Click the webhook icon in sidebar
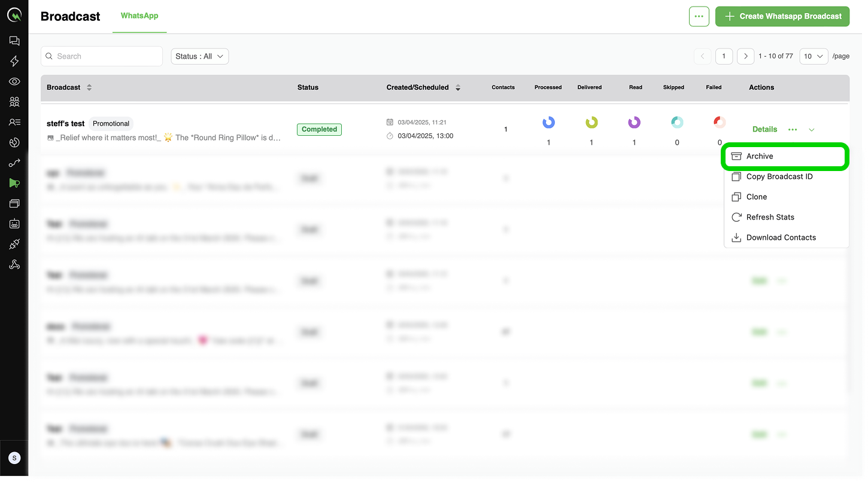The width and height of the screenshot is (868, 482). coord(14,264)
